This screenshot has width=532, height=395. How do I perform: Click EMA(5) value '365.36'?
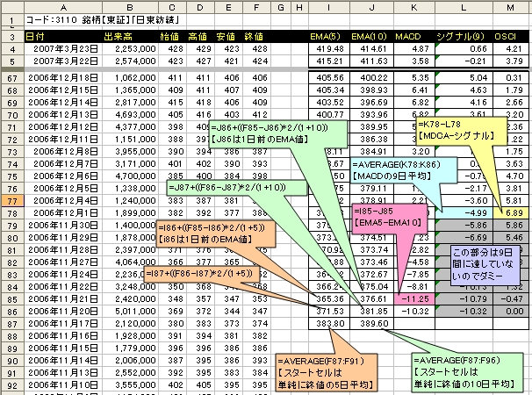click(x=328, y=299)
